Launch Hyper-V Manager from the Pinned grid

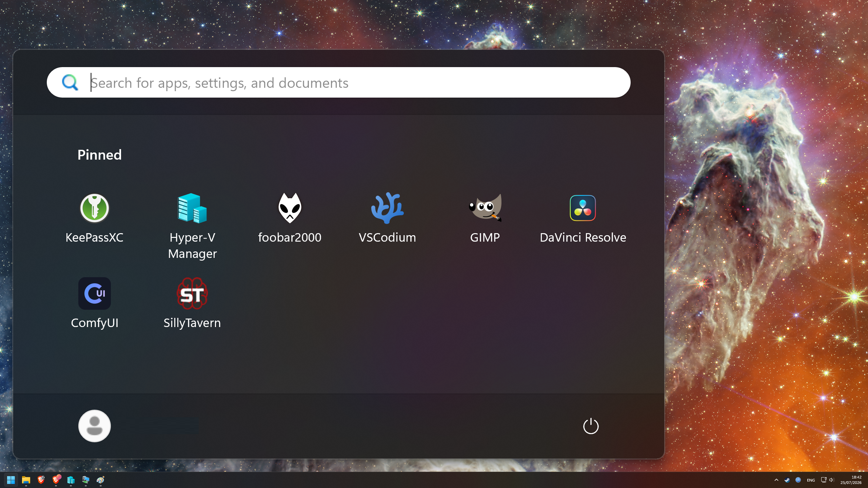point(192,226)
